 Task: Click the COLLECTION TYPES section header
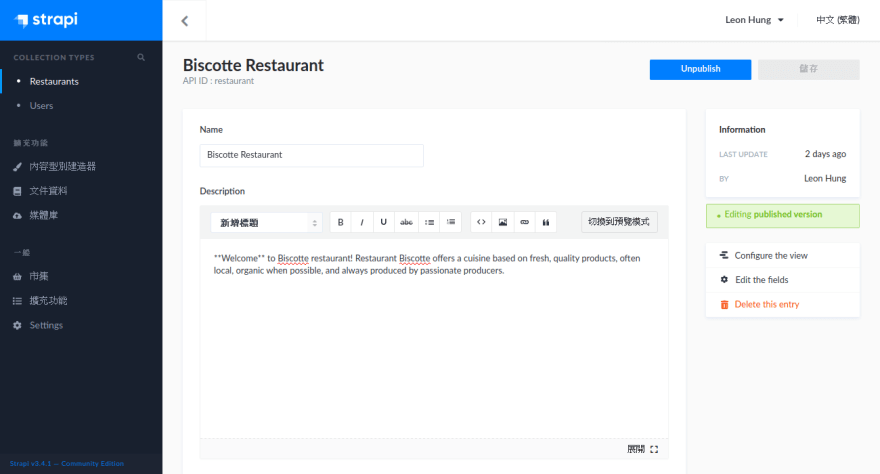click(x=54, y=58)
